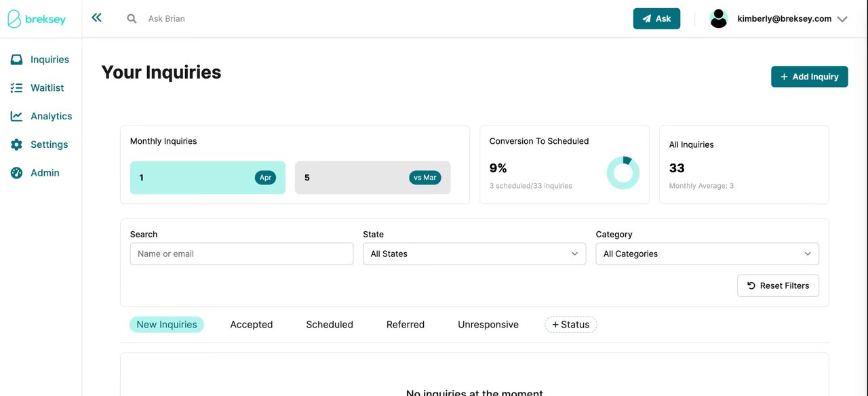This screenshot has height=396, width=868.
Task: Click the search magnifier icon
Action: click(x=132, y=19)
